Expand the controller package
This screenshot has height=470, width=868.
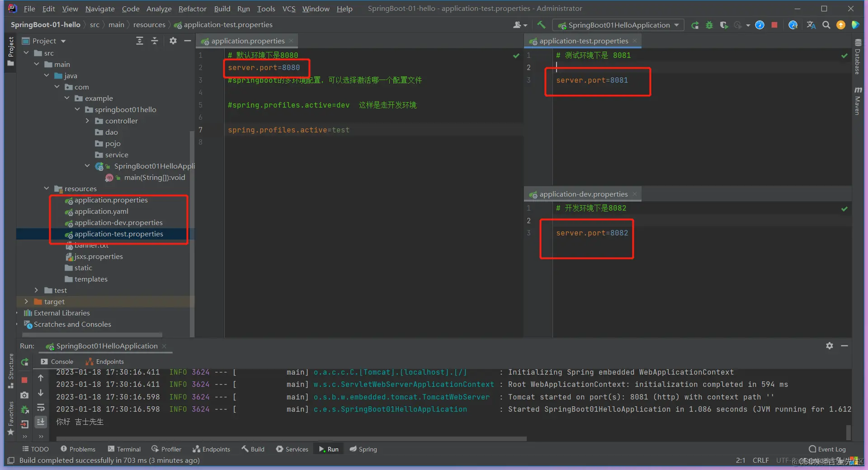pos(87,121)
